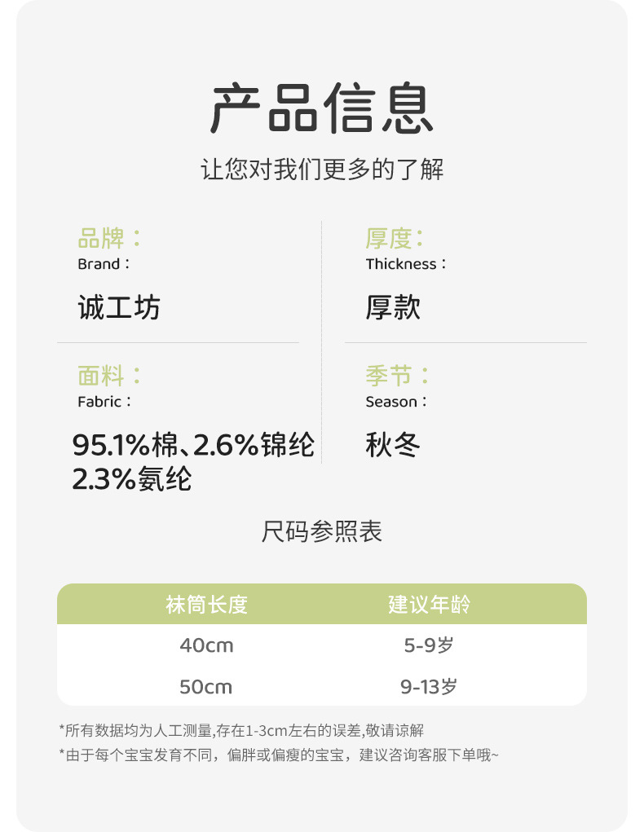Click the 50cm size cell
This screenshot has width=644, height=832.
[x=206, y=687]
